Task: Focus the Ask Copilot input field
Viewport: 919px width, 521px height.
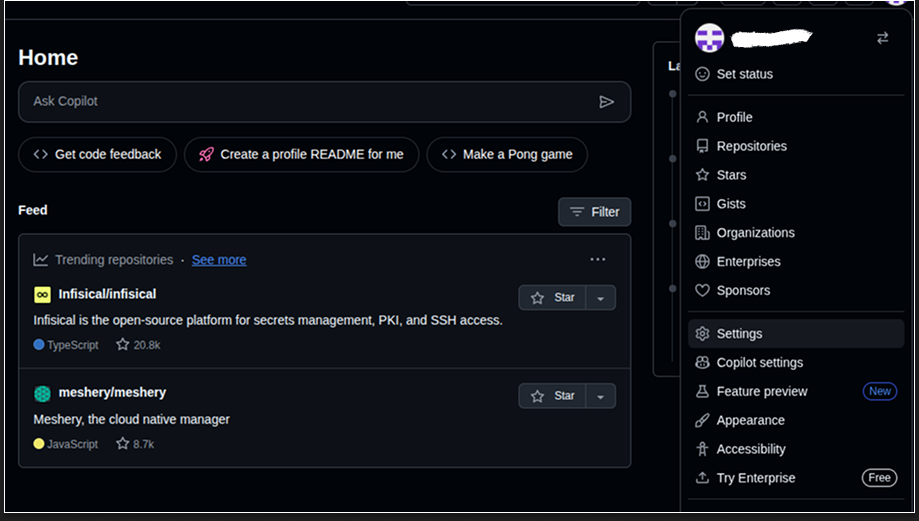Action: click(x=300, y=102)
